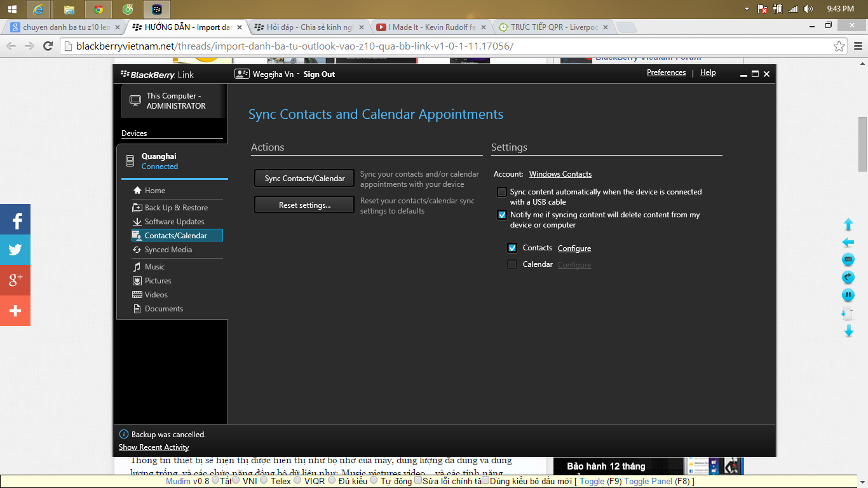868x488 pixels.
Task: Click the account contact-card icon beside Wegejha Vn
Action: pos(241,74)
